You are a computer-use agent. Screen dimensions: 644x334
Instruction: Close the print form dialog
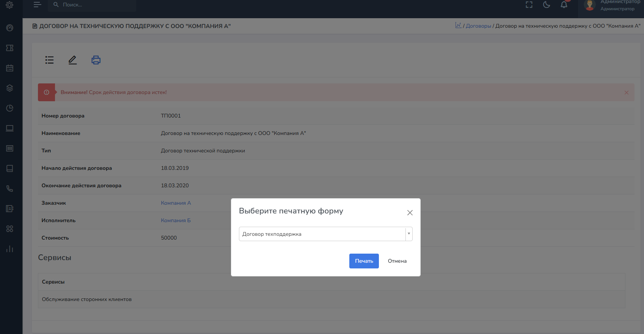click(410, 213)
